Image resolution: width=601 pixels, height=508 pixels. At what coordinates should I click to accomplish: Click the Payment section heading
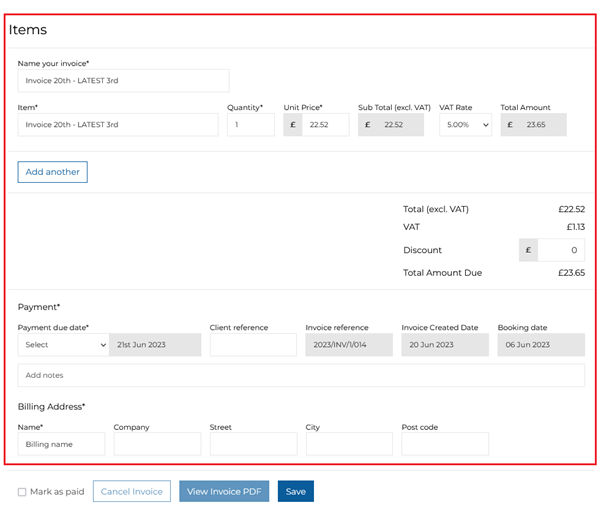(x=39, y=307)
